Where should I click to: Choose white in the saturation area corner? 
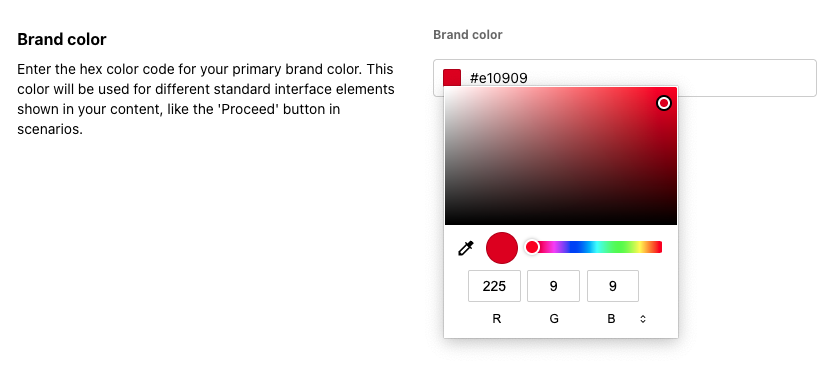tap(447, 89)
